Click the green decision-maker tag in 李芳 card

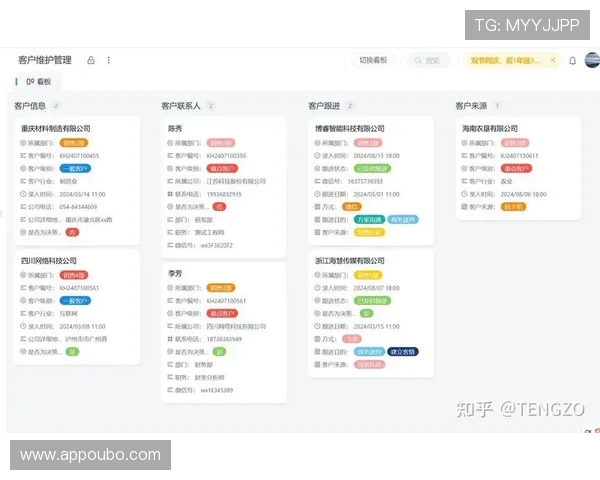(219, 352)
